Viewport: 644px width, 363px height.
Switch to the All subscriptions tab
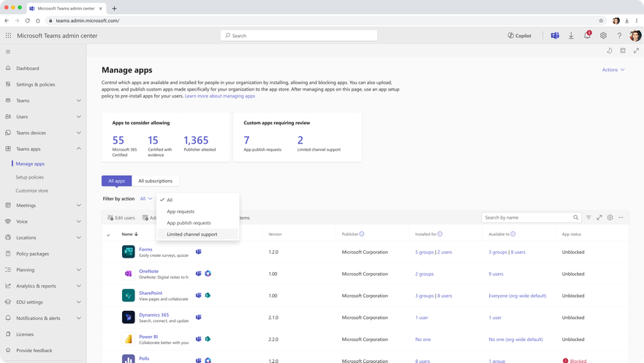(155, 181)
